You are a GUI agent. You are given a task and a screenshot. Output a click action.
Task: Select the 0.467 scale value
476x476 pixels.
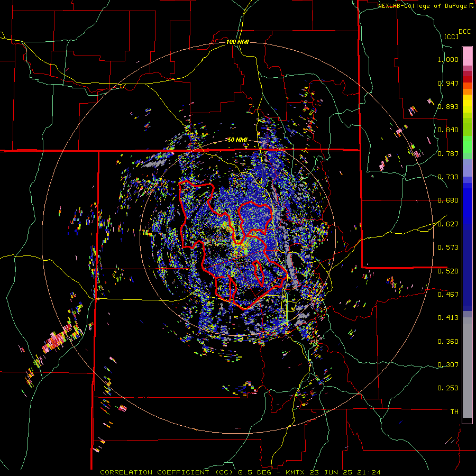coord(448,295)
